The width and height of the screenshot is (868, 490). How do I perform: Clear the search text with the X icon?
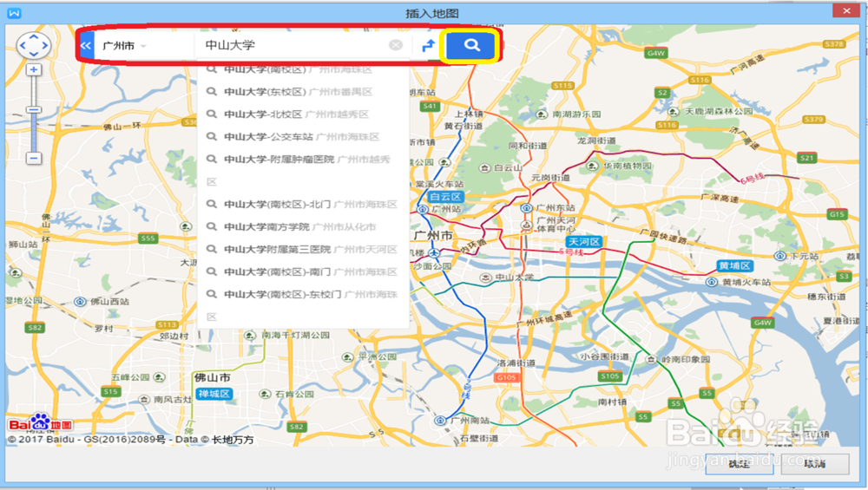(x=395, y=45)
